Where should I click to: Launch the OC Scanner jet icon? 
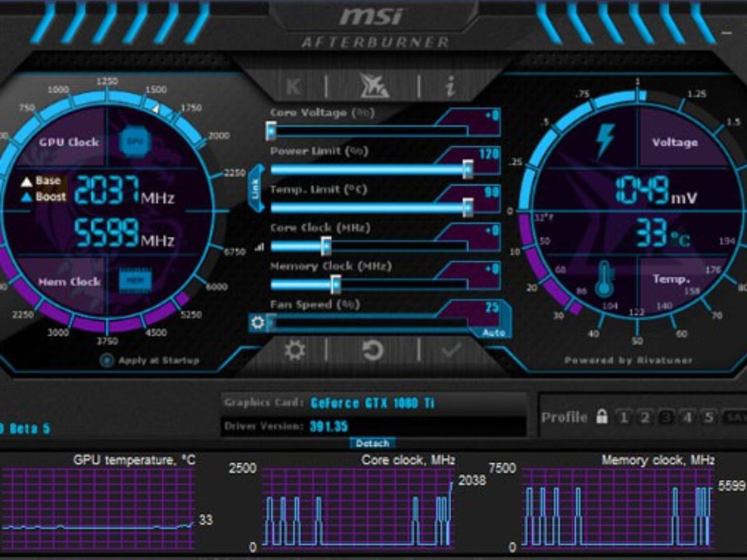[x=374, y=86]
